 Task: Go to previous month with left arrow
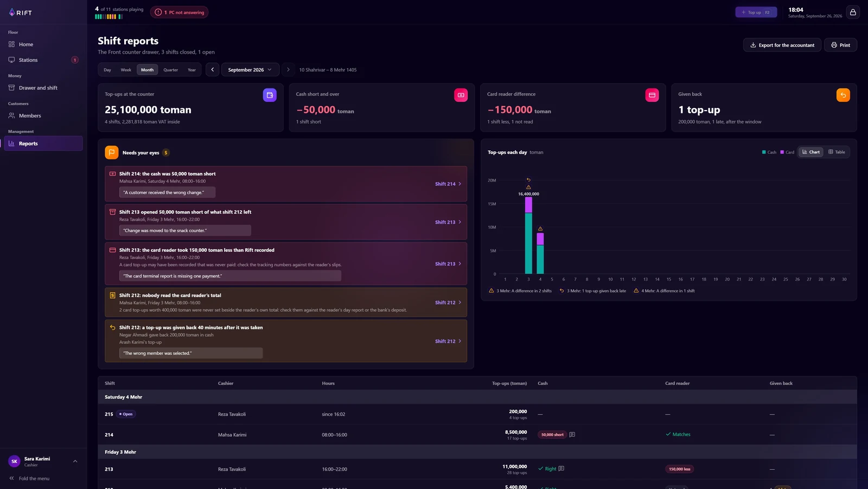coord(213,69)
